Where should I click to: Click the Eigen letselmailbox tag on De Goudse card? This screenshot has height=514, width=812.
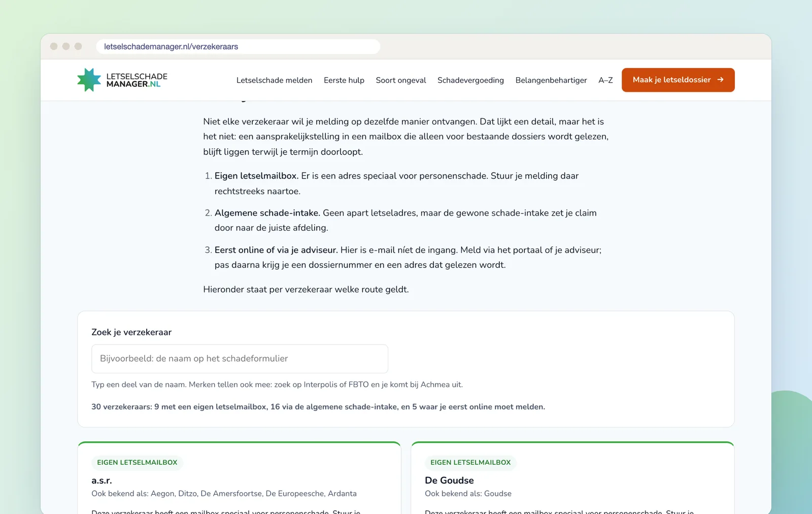pos(470,463)
